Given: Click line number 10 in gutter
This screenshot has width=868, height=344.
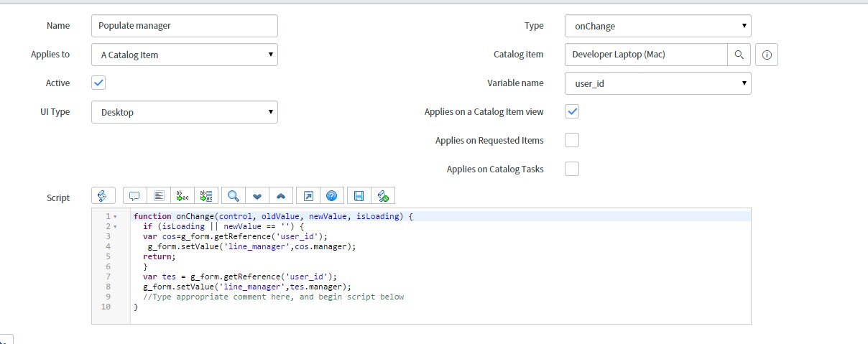Looking at the screenshot, I should tap(106, 307).
